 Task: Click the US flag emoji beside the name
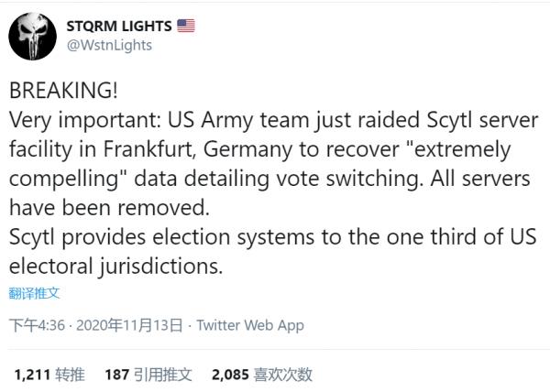186,26
